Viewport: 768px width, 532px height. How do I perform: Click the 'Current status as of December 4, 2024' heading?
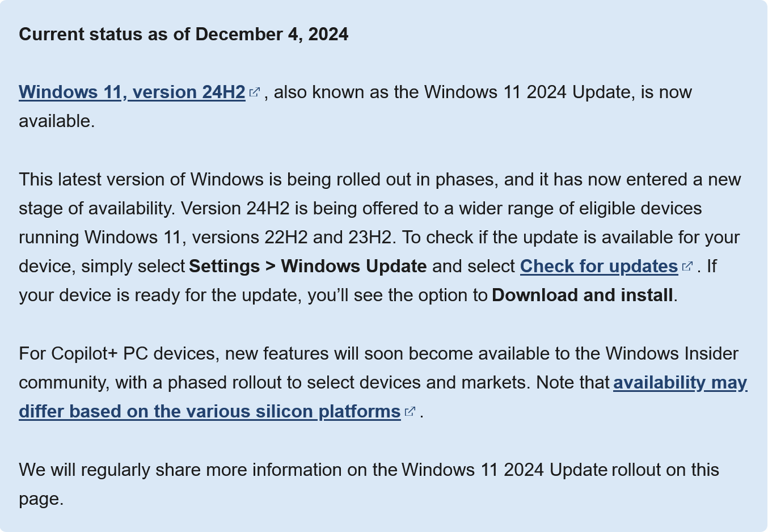click(183, 34)
